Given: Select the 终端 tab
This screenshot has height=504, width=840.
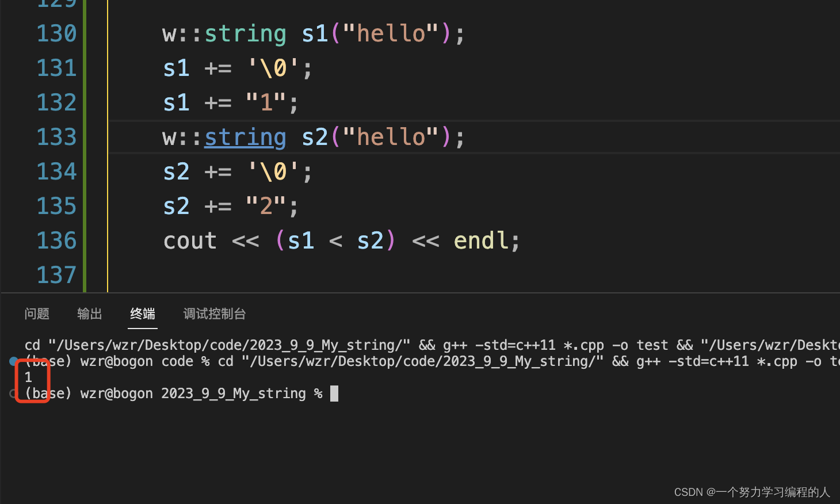Looking at the screenshot, I should click(x=143, y=314).
